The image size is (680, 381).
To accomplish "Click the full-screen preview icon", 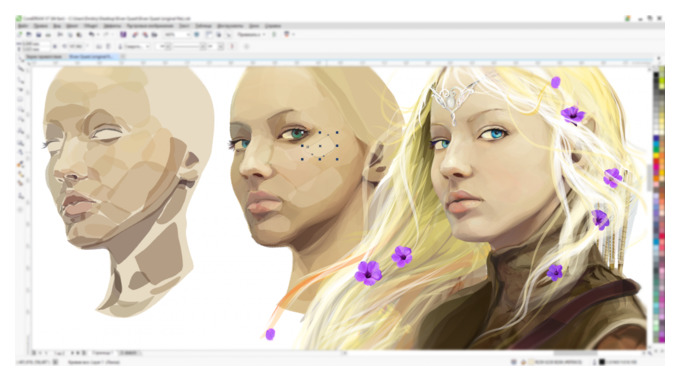I will click(196, 34).
